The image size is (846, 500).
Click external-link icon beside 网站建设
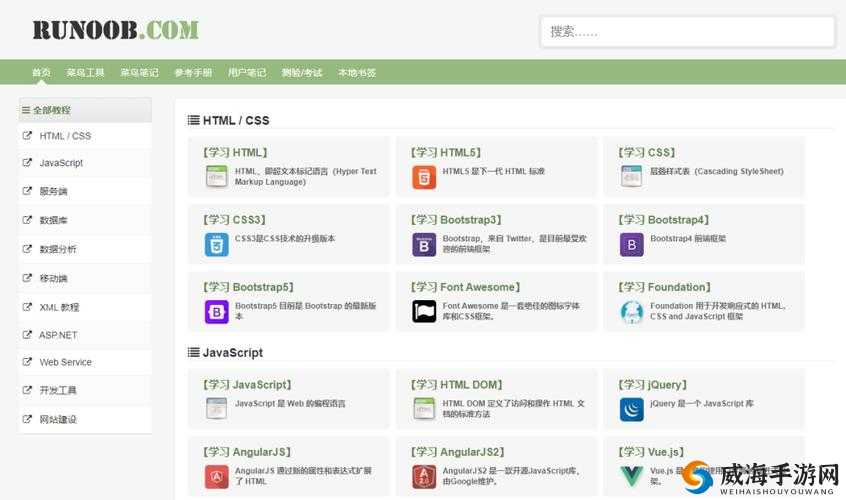(x=27, y=419)
